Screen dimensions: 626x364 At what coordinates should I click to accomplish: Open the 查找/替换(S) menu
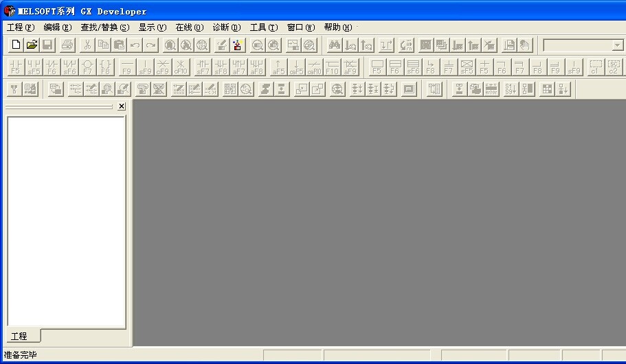click(105, 27)
